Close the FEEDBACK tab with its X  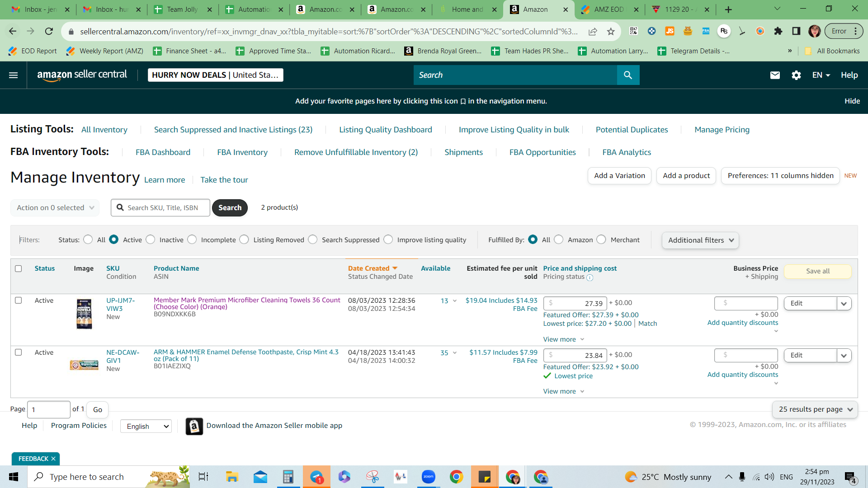pyautogui.click(x=53, y=459)
